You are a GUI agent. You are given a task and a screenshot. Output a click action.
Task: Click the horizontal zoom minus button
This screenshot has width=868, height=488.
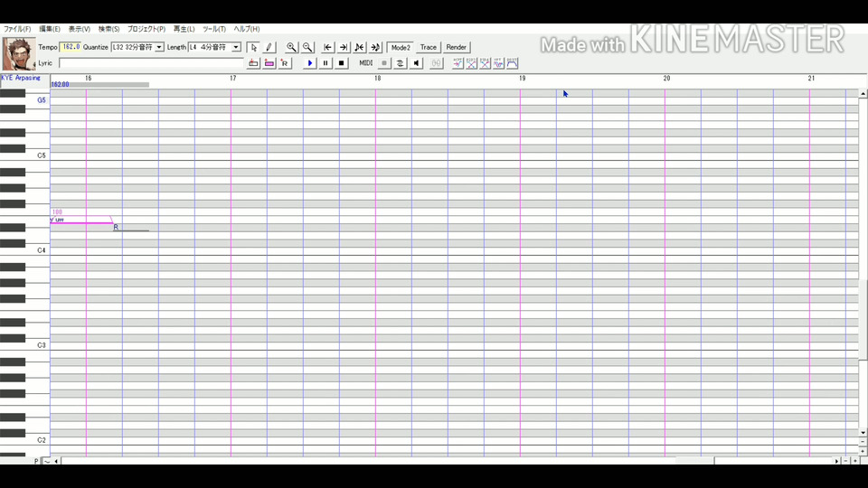point(846,461)
